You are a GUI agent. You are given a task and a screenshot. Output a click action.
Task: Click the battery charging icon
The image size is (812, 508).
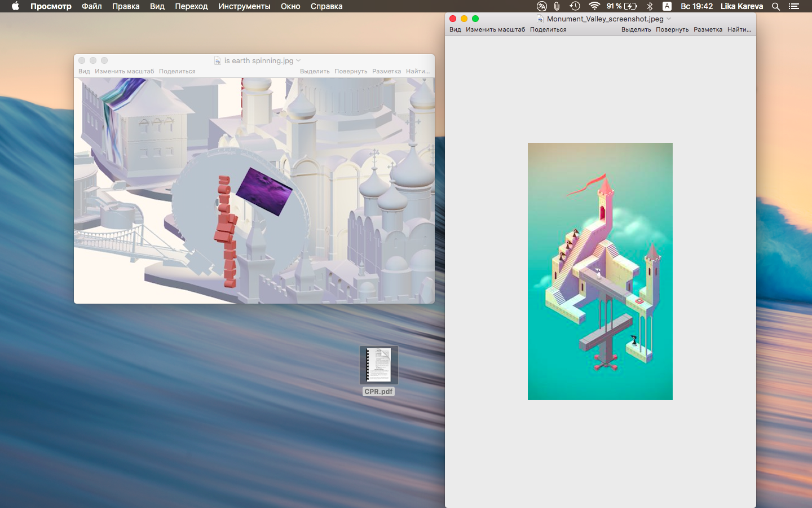[x=631, y=6]
